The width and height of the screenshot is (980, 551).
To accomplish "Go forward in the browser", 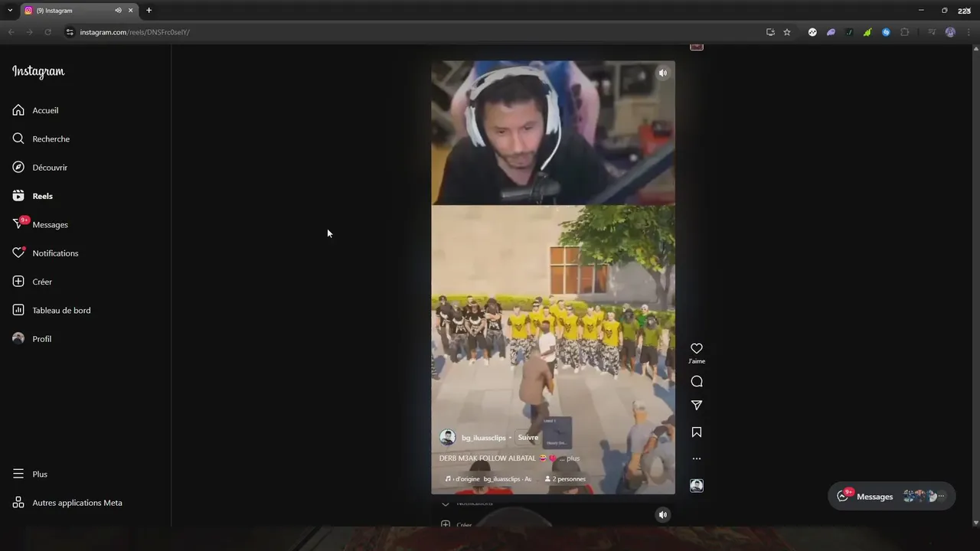I will 29,32.
